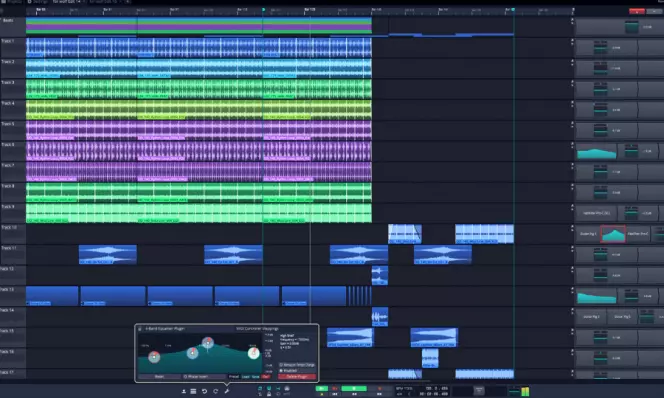Click the green play button
Image resolution: width=664 pixels, height=398 pixels.
[321, 388]
